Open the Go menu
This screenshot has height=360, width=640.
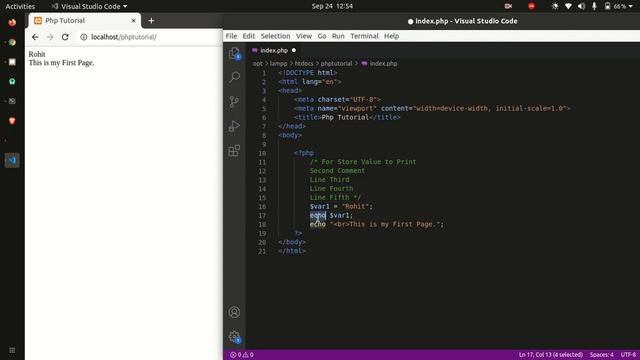322,36
